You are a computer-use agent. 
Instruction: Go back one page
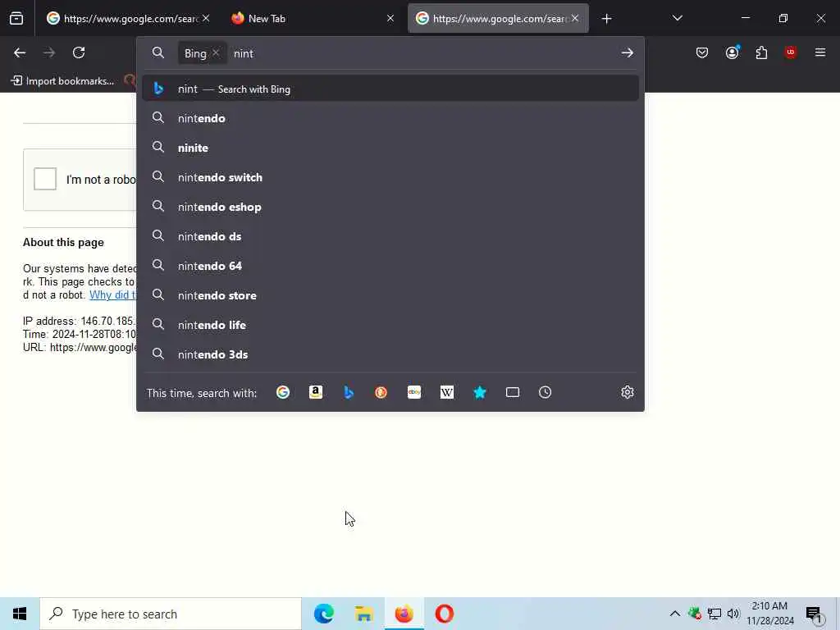(x=20, y=52)
